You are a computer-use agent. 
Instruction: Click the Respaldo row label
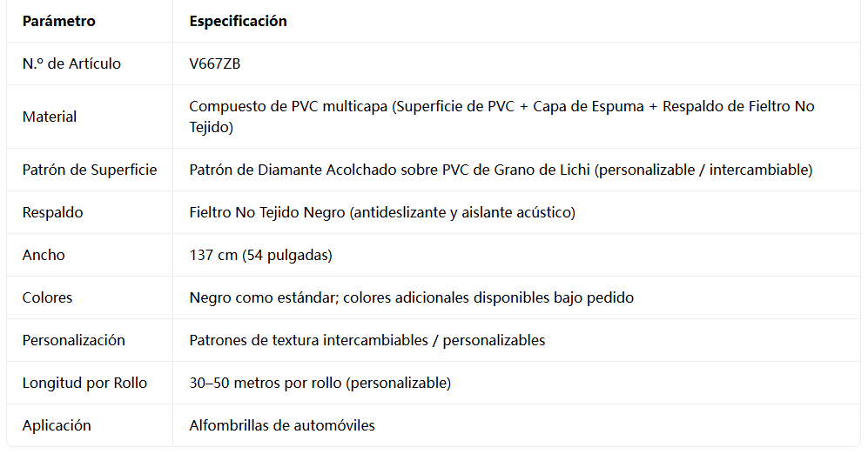(52, 212)
